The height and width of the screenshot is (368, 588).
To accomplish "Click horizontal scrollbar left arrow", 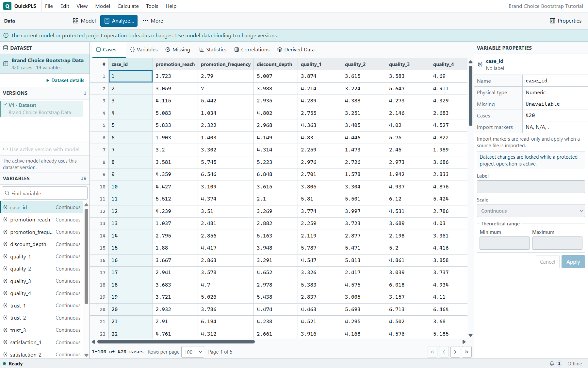I will (93, 342).
